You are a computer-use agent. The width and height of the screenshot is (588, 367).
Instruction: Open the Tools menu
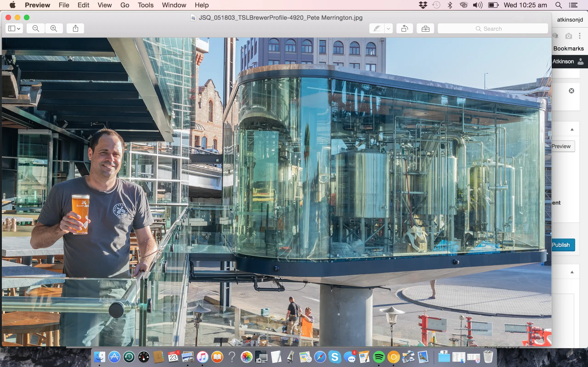point(145,5)
